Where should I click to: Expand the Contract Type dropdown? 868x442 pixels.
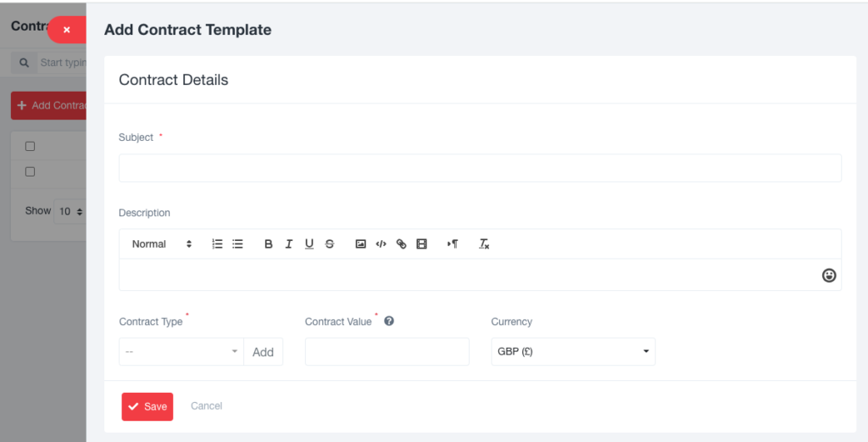tap(181, 352)
